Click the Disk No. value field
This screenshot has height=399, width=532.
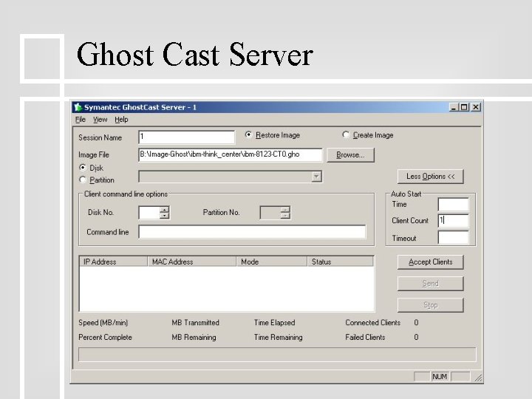coord(149,213)
